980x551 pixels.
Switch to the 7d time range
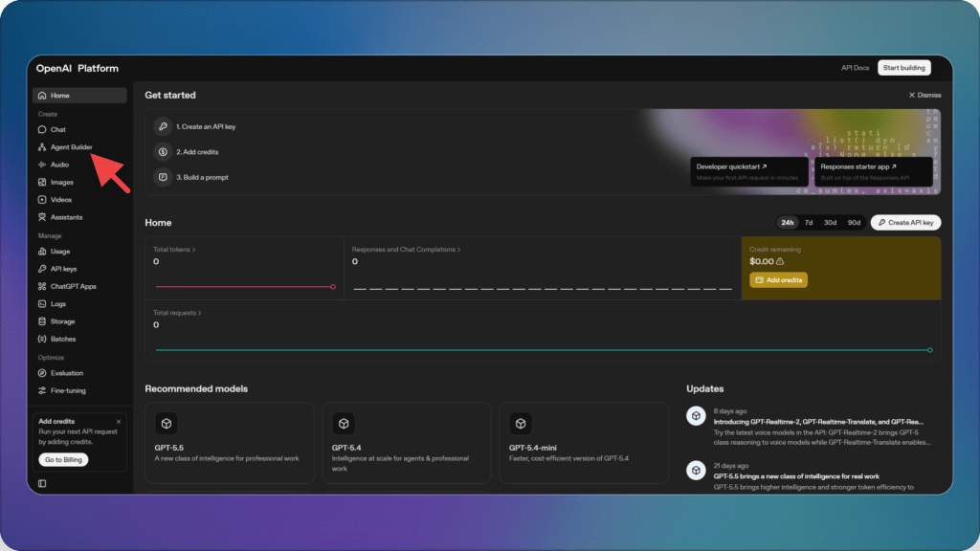point(809,222)
